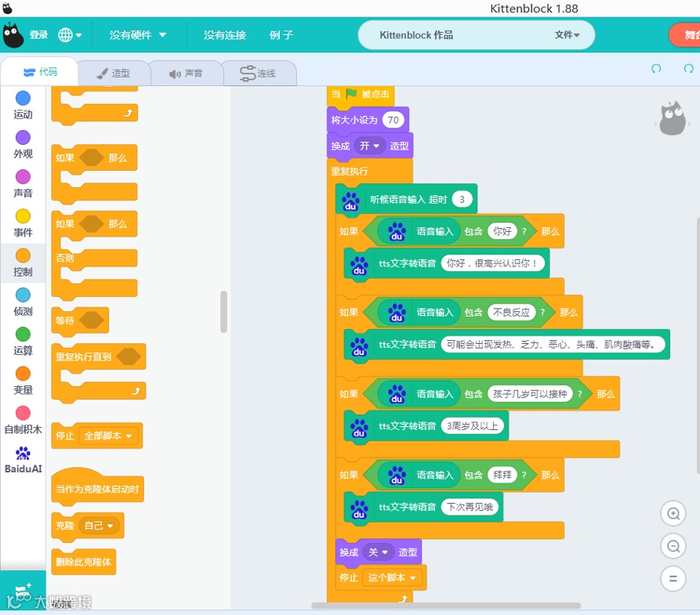This screenshot has width=700, height=615.
Task: Click the 拜拜 contains text field
Action: (502, 475)
